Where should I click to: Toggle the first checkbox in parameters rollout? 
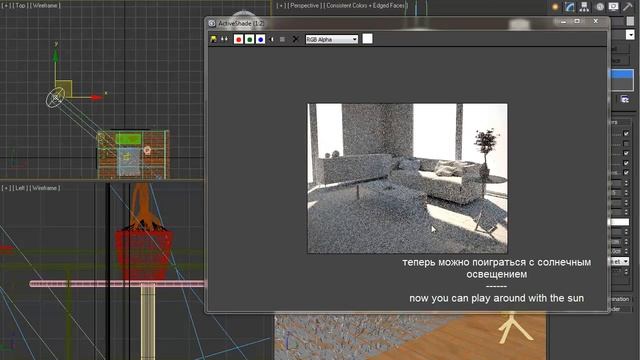627,133
